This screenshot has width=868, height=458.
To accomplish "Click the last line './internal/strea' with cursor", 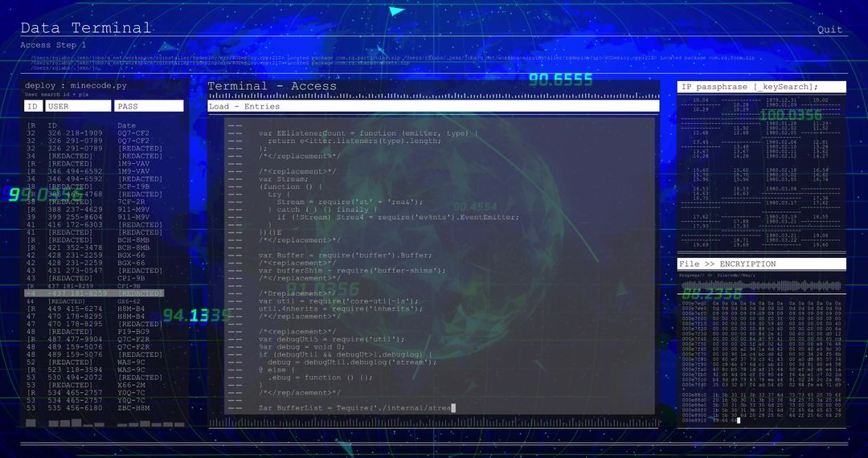I will click(357, 407).
